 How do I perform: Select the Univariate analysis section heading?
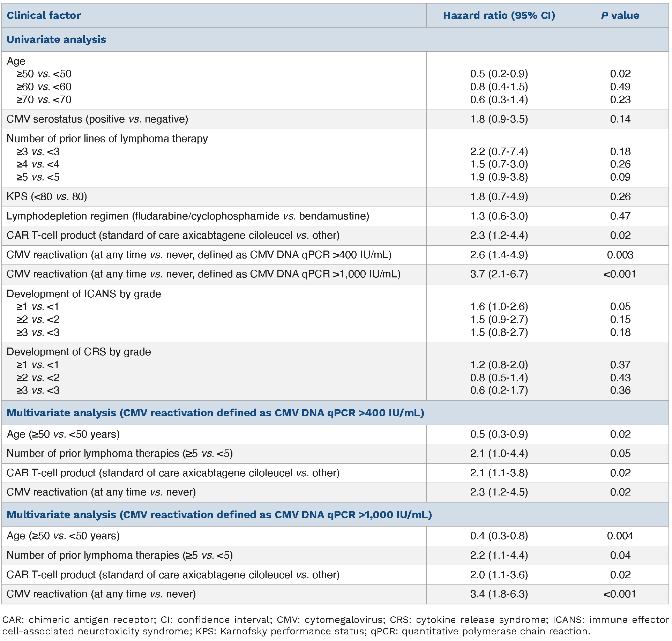(x=56, y=39)
